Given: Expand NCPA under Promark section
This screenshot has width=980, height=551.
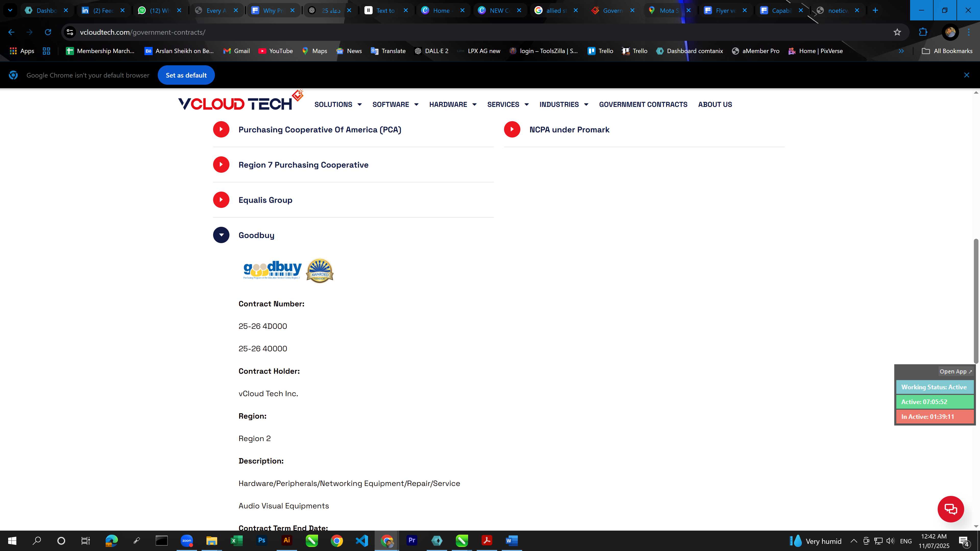Looking at the screenshot, I should click(x=512, y=129).
